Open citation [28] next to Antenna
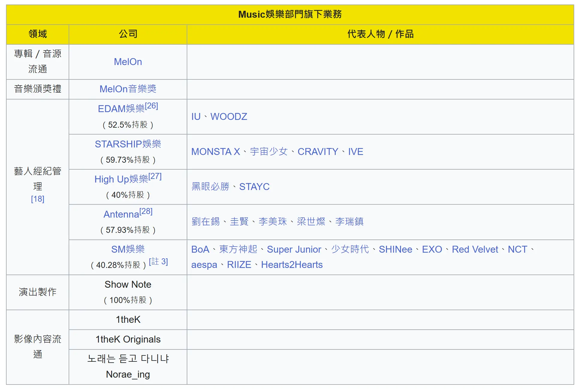 coord(146,211)
